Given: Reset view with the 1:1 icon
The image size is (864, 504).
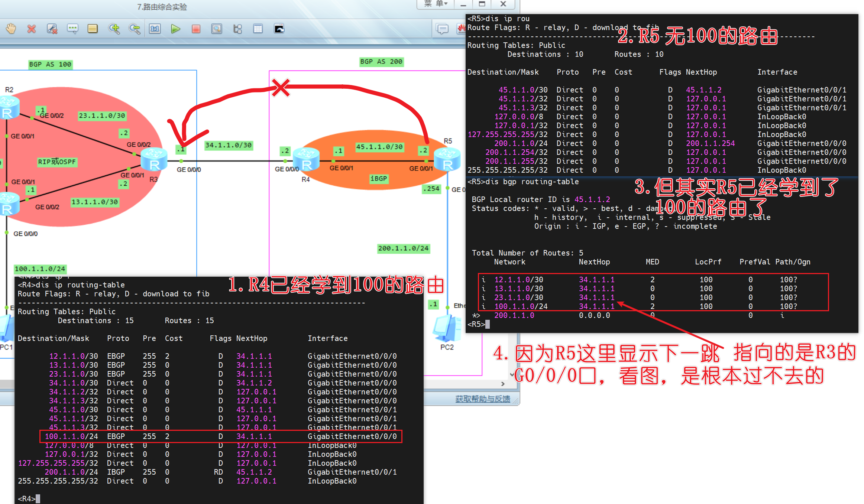Looking at the screenshot, I should click(155, 29).
